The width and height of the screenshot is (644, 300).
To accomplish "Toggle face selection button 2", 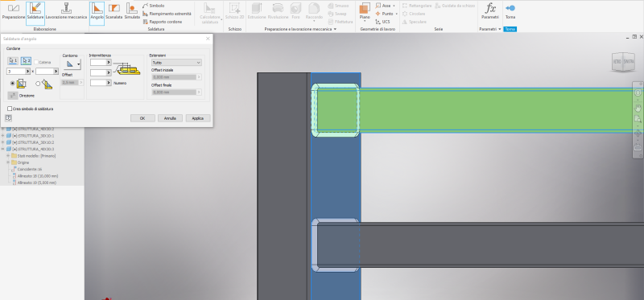I will [x=26, y=61].
